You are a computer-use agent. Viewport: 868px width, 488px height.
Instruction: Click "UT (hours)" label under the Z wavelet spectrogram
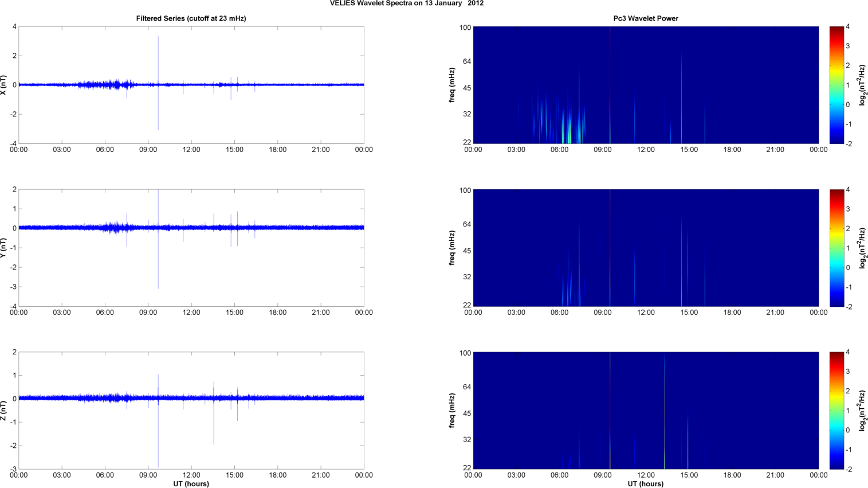(x=646, y=484)
